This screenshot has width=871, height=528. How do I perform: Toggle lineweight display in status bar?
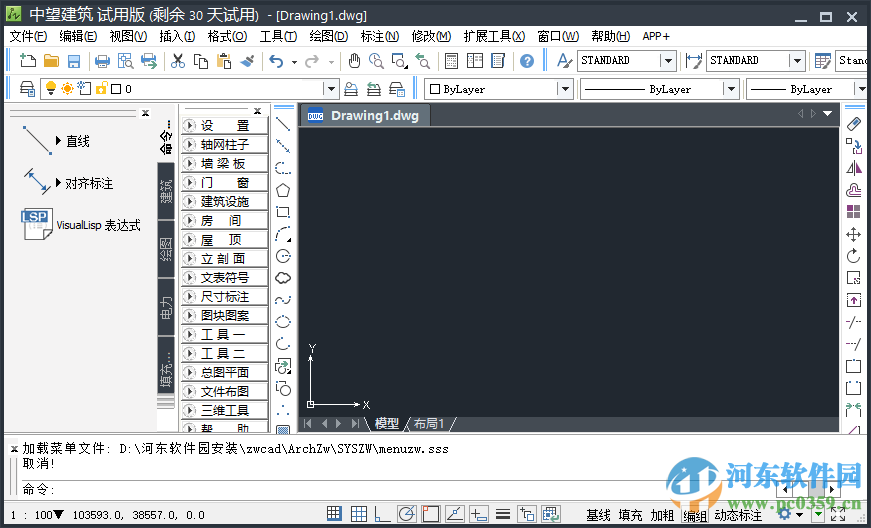[503, 514]
